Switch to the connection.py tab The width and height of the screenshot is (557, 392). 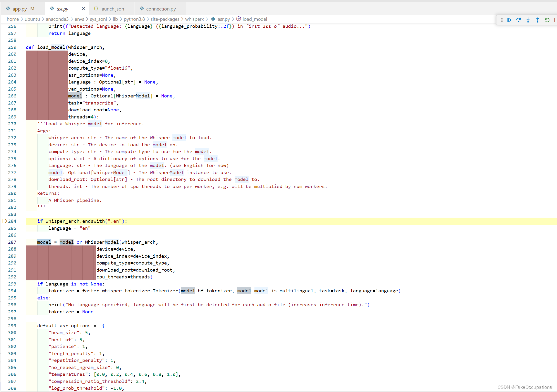tap(161, 9)
